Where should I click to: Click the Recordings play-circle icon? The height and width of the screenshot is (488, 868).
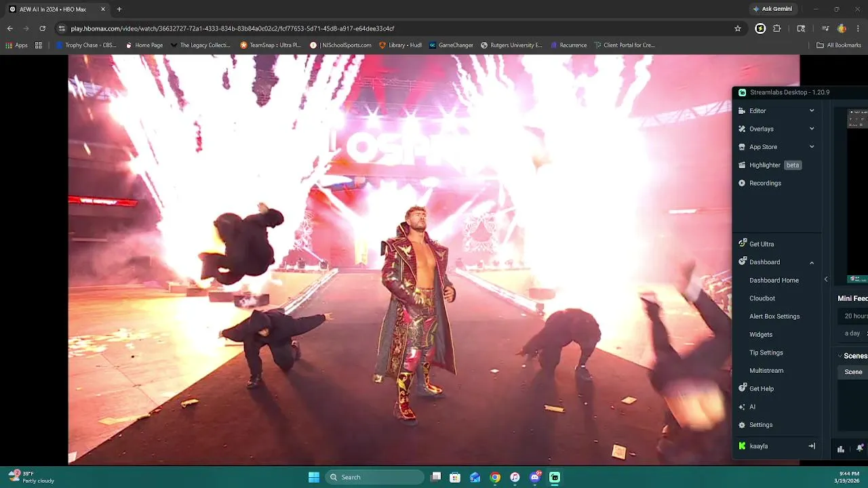[742, 183]
